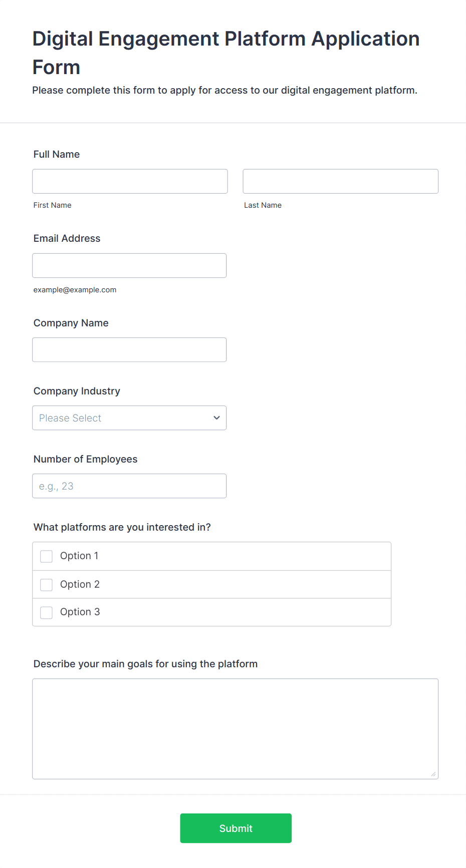Click the First Name input field
This screenshot has height=868, width=466.
130,181
